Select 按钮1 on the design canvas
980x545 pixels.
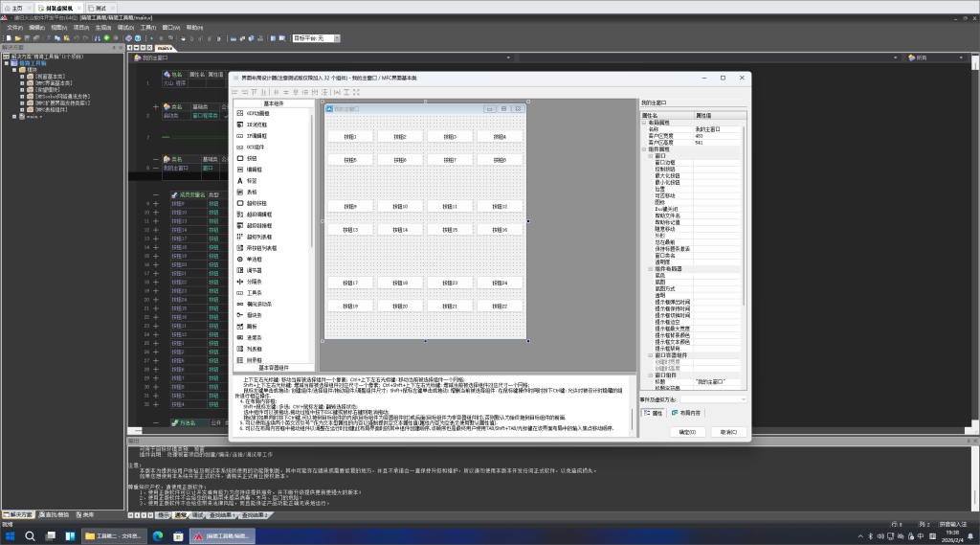coord(350,137)
